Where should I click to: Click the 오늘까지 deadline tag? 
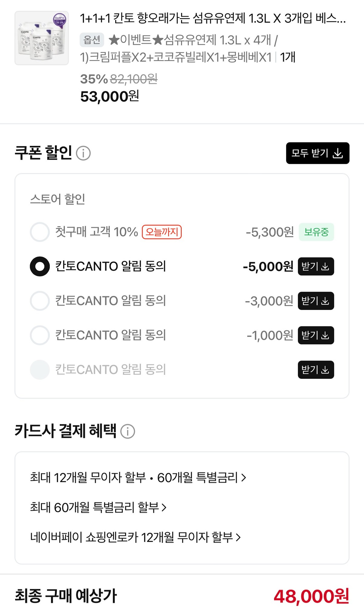coord(162,232)
